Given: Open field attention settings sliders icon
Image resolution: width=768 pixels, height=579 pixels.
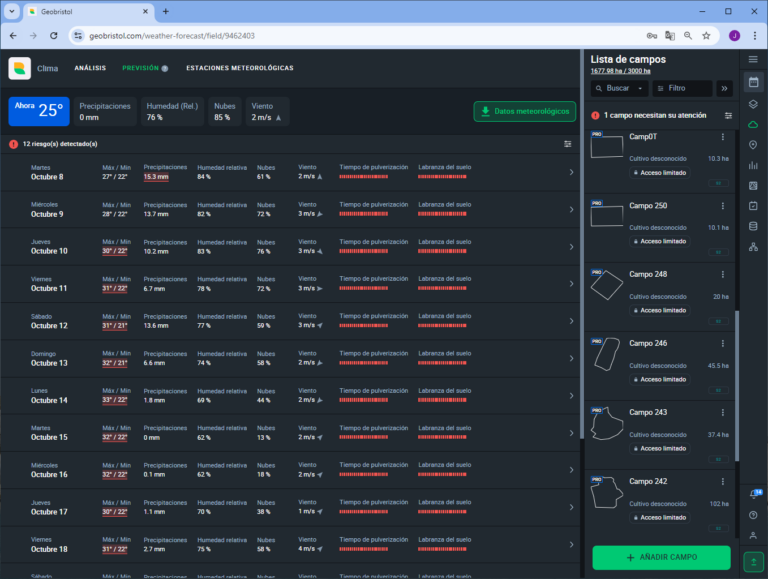Looking at the screenshot, I should [x=728, y=116].
